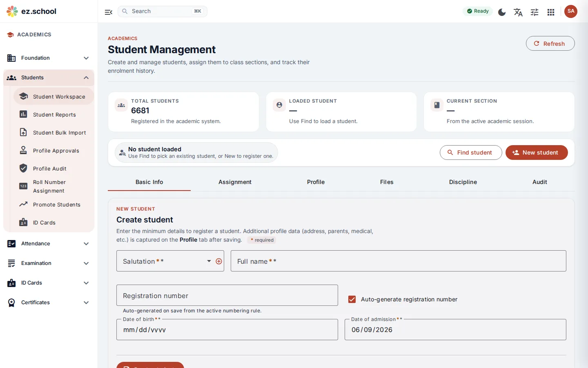The height and width of the screenshot is (368, 588).
Task: Click the Ready status badge
Action: pos(478,11)
